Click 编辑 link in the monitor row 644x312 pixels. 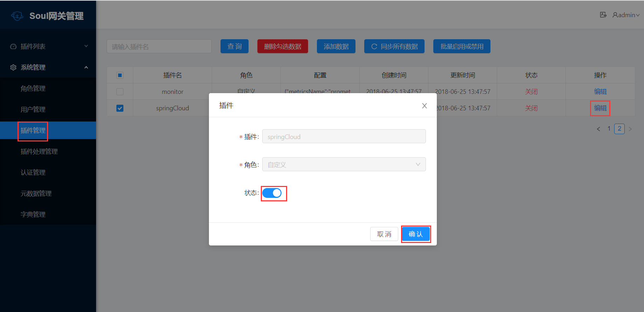pos(600,91)
